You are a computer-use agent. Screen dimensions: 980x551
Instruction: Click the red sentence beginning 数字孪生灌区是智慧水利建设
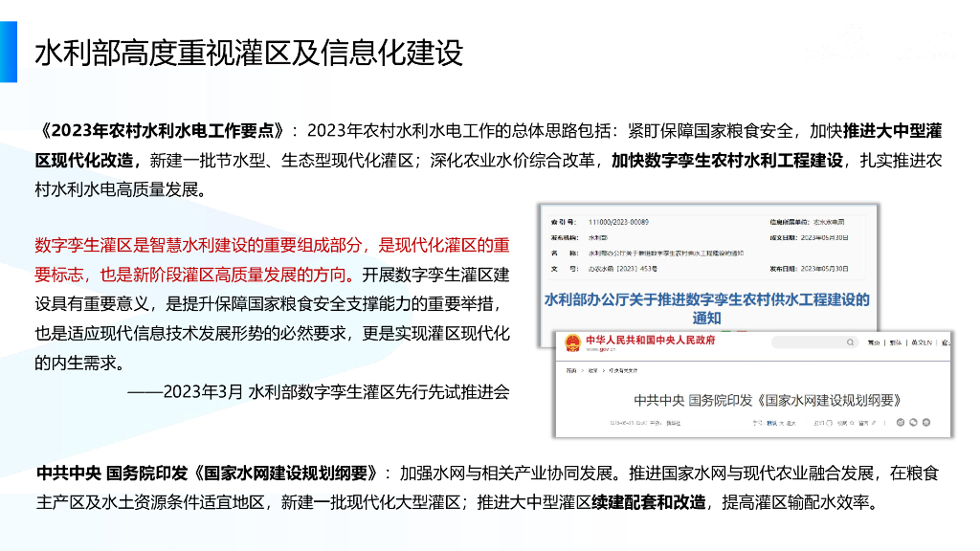[x=272, y=260]
